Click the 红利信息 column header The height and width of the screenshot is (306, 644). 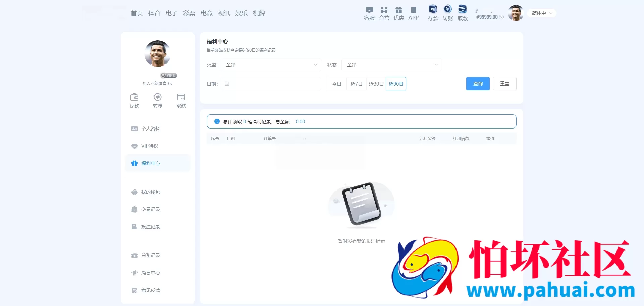point(461,138)
